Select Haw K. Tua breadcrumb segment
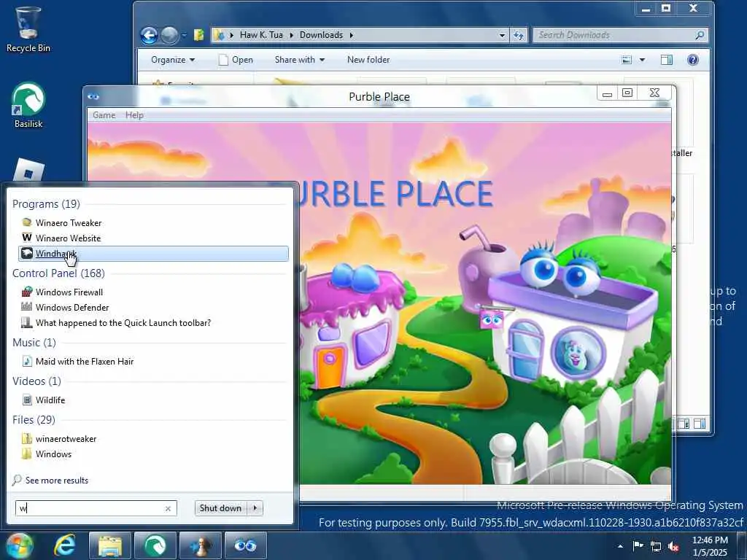This screenshot has width=747, height=560. coord(261,35)
